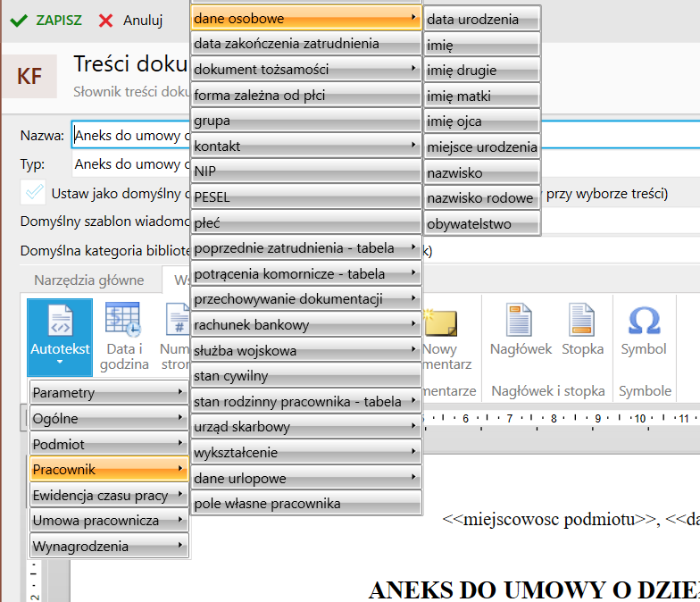
Task: Expand dane urlopowe submenu
Action: 306,478
